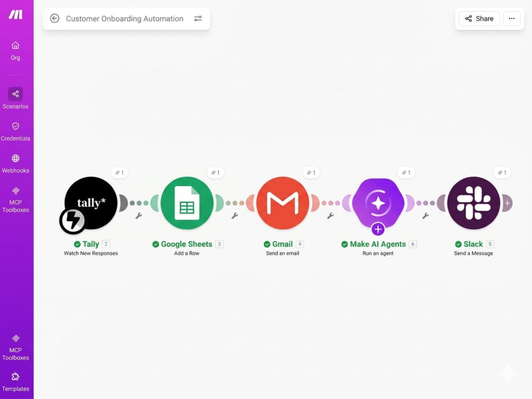Click the Share button
This screenshot has height=399, width=532.
(x=479, y=19)
